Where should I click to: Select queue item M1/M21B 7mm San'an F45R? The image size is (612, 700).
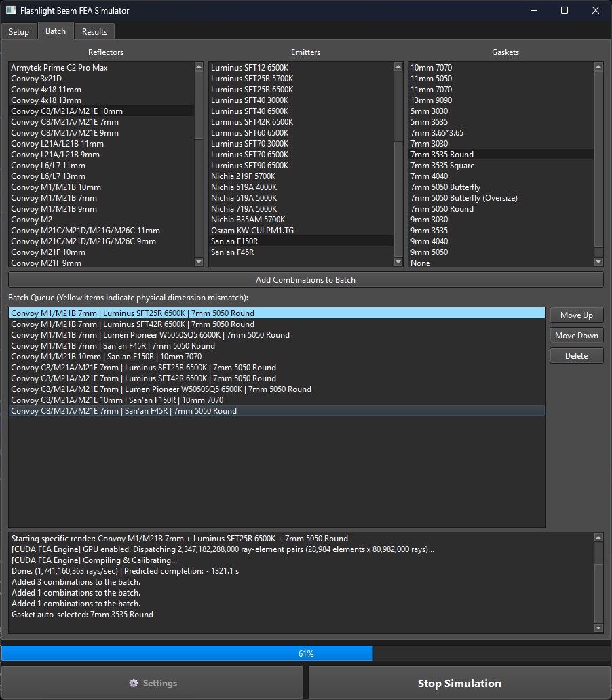coord(277,345)
